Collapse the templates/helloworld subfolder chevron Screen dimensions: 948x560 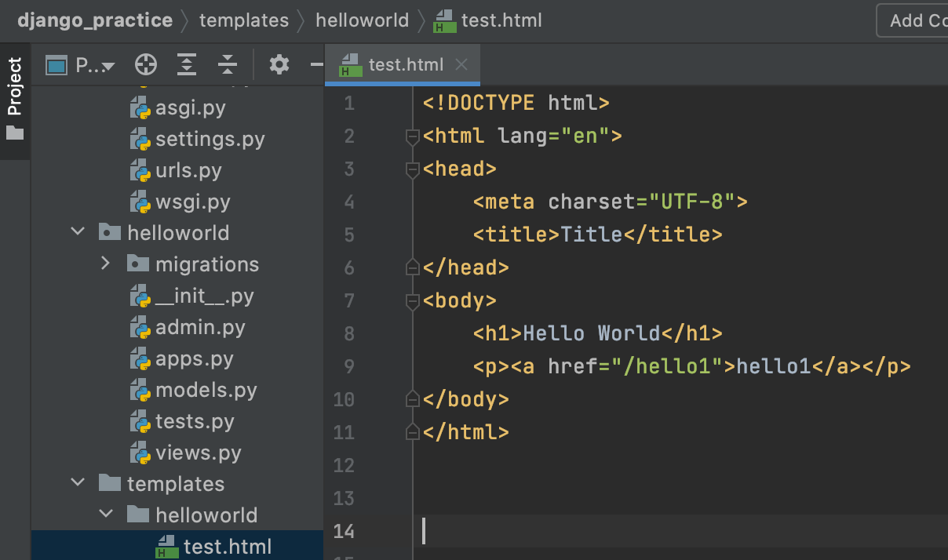(106, 515)
